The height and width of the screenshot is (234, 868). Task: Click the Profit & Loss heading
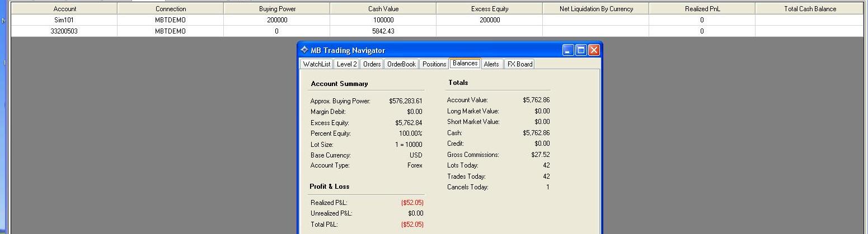330,187
